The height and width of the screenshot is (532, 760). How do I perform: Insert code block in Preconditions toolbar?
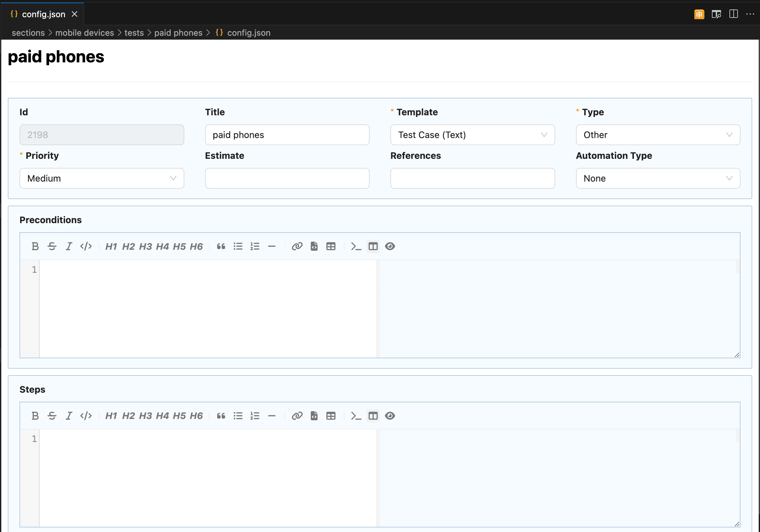coord(356,246)
